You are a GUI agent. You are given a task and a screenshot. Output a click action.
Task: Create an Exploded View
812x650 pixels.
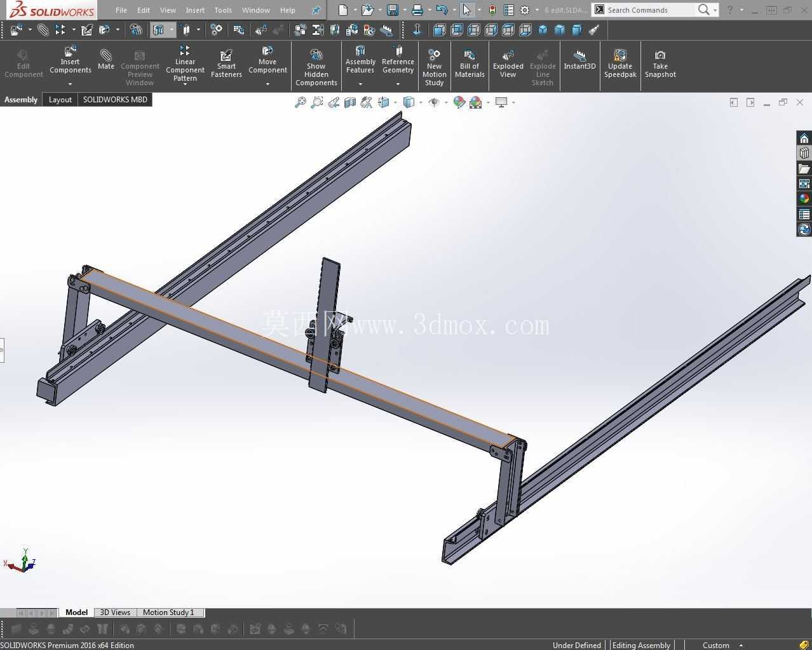click(x=508, y=64)
